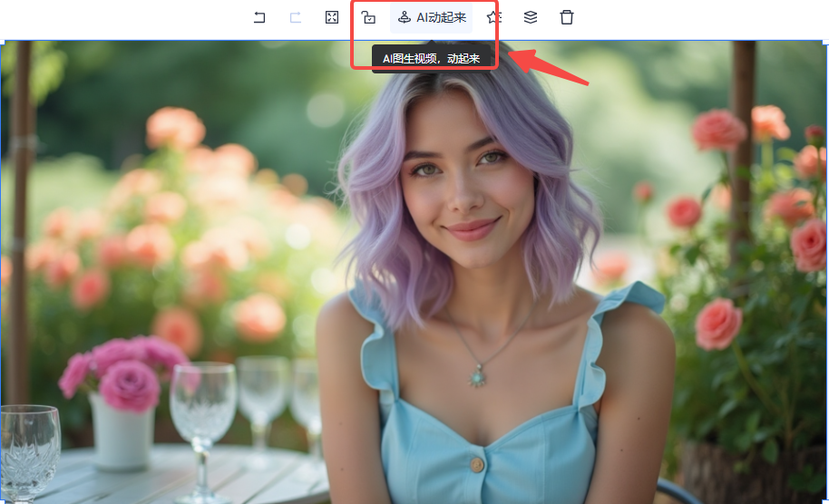
Task: Click the figure icon beside AI动起来
Action: tap(405, 17)
